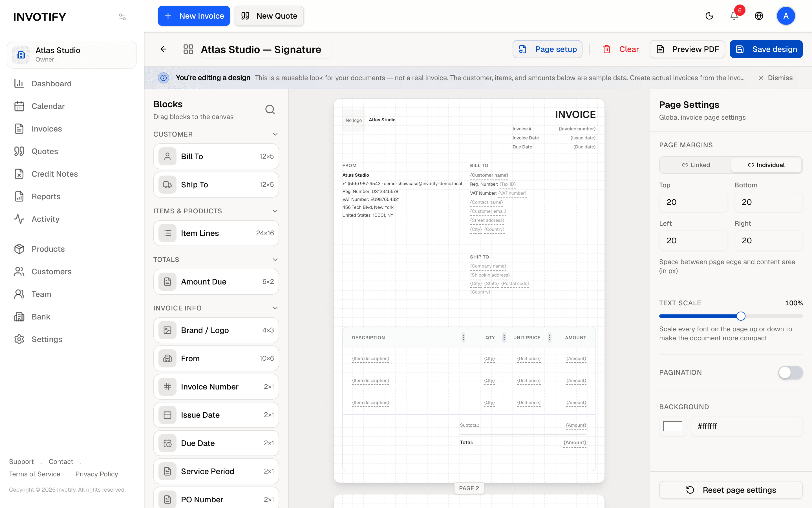Create a New Invoice
This screenshot has height=508, width=812.
coord(194,16)
